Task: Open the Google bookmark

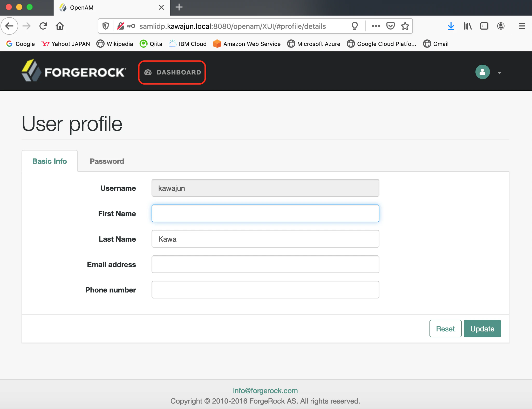Action: coord(21,44)
